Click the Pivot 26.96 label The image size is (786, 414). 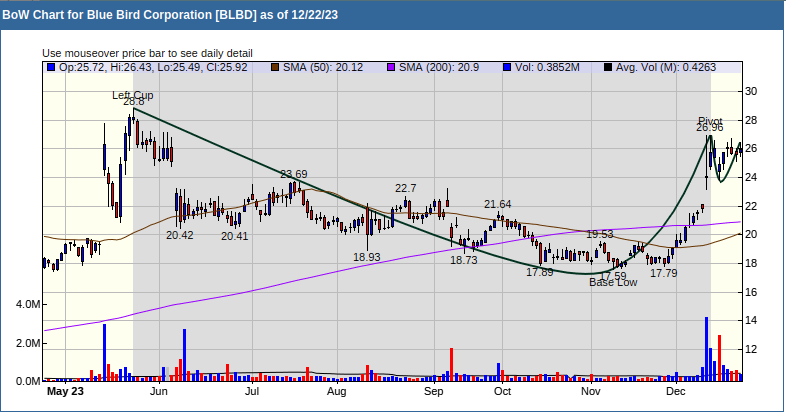(710, 124)
